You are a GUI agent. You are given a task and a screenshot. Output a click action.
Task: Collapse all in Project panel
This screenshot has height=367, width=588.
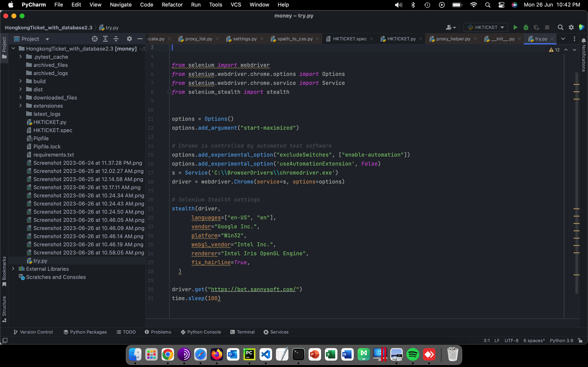(x=116, y=39)
